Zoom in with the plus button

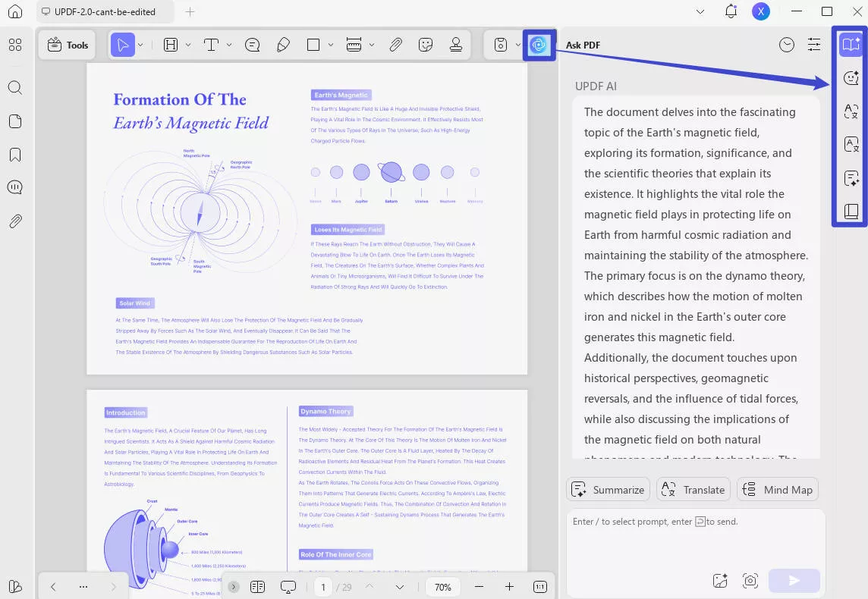(509, 587)
